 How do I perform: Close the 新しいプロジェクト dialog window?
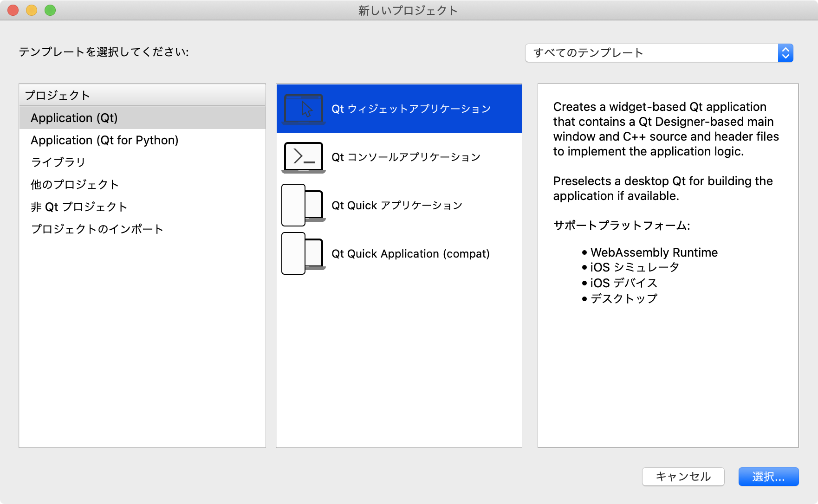click(13, 10)
